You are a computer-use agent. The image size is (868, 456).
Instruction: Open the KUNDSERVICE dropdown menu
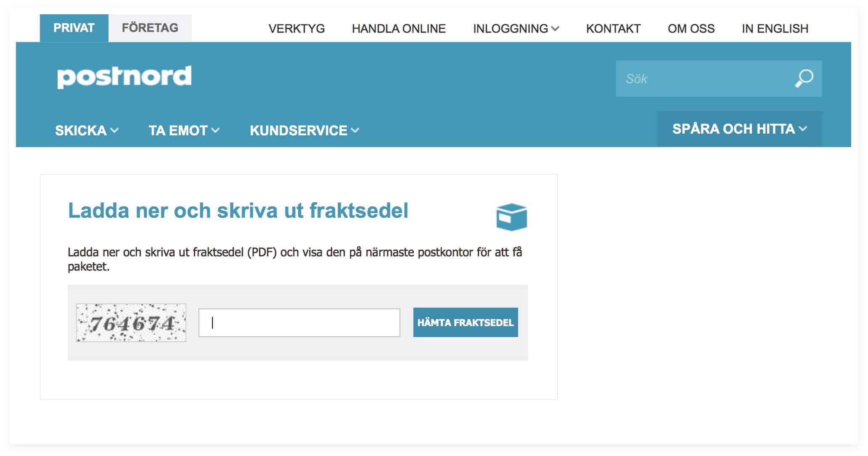point(304,130)
